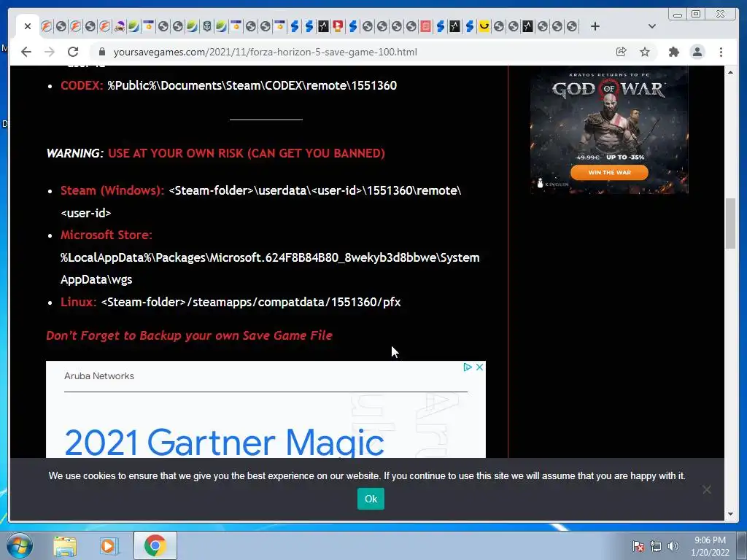Switch to the pink square icon tab
The height and width of the screenshot is (560, 747).
426,26
